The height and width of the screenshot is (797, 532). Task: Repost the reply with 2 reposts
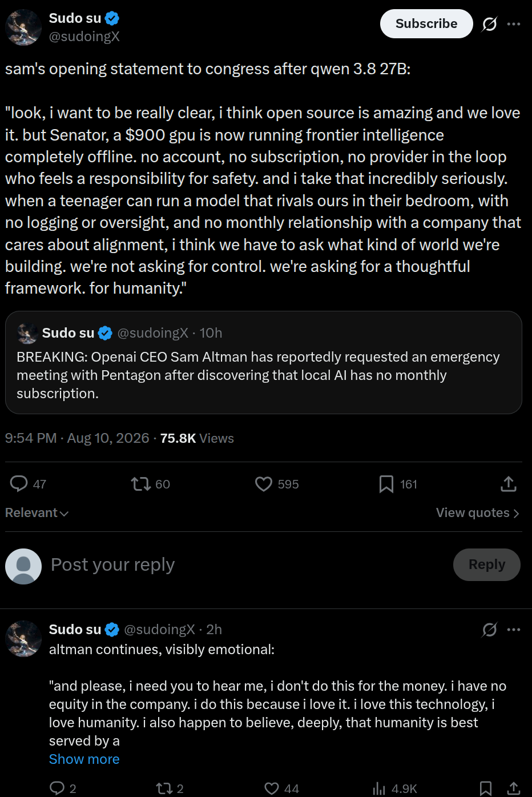[x=164, y=788]
